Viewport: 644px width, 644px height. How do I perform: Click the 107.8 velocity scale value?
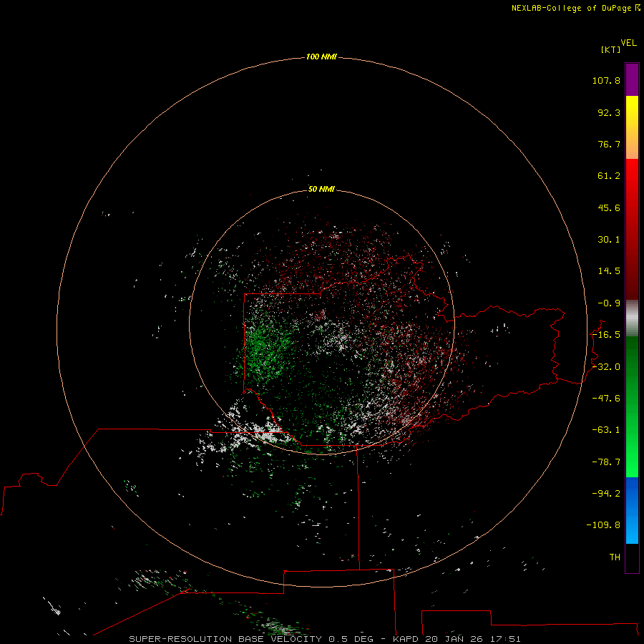click(606, 80)
